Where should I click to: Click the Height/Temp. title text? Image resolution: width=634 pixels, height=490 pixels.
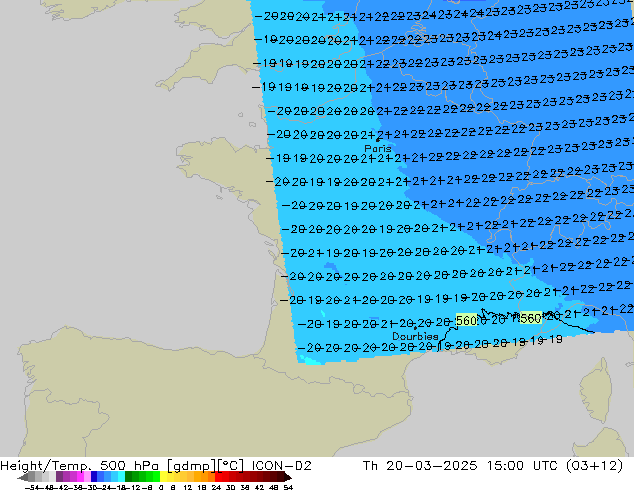(x=45, y=466)
